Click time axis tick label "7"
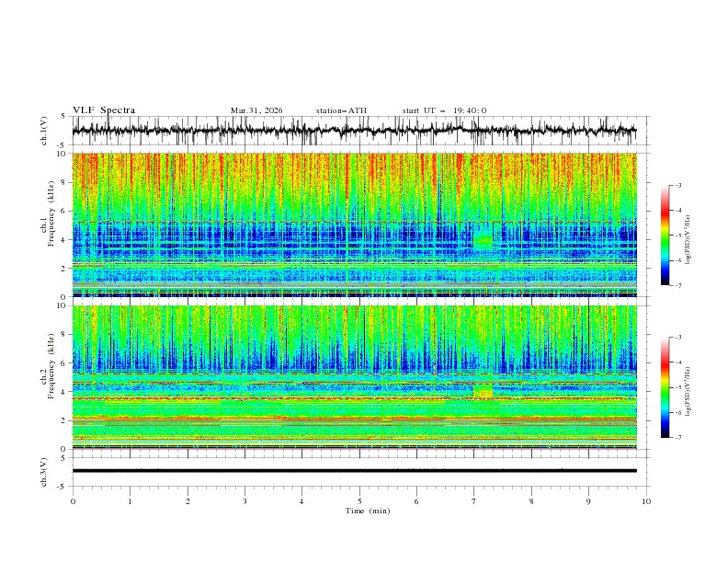The image size is (728, 563). (x=474, y=501)
